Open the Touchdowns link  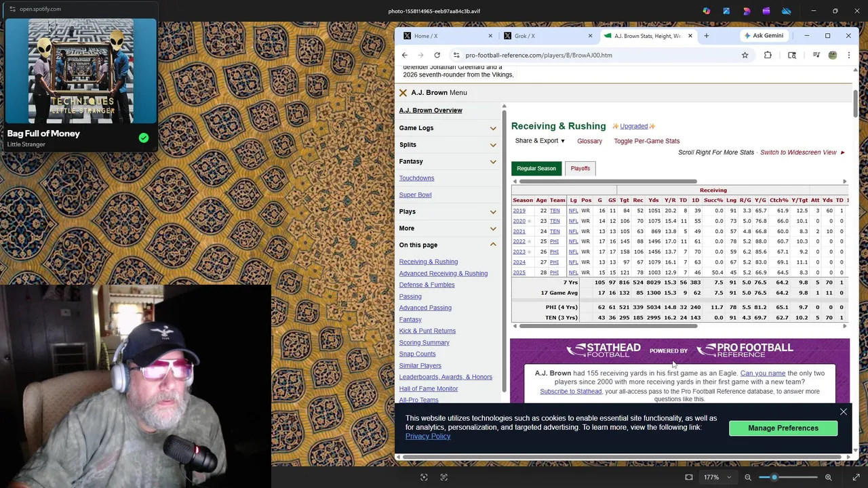coord(416,178)
